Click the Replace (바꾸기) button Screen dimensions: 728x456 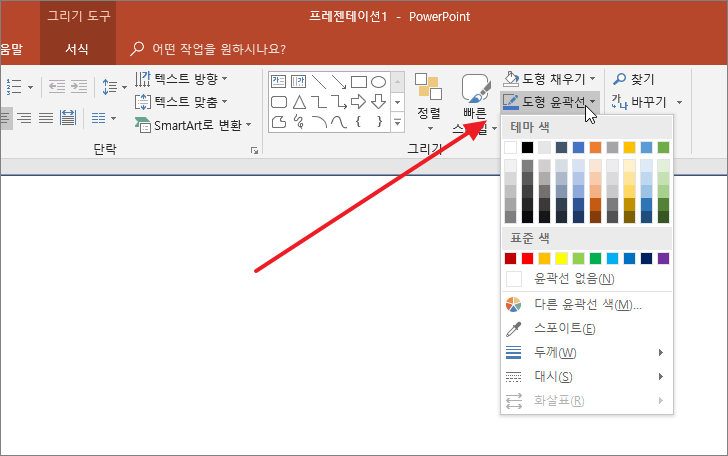coord(639,102)
